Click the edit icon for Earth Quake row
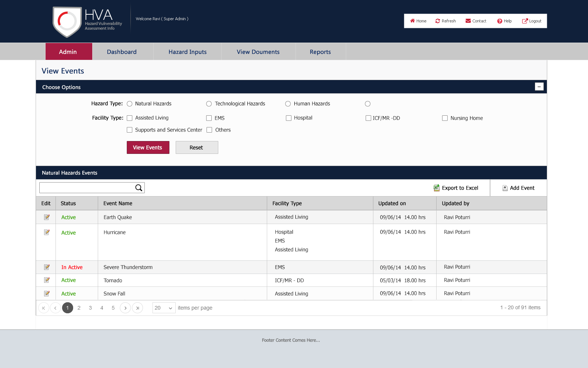 pos(47,217)
